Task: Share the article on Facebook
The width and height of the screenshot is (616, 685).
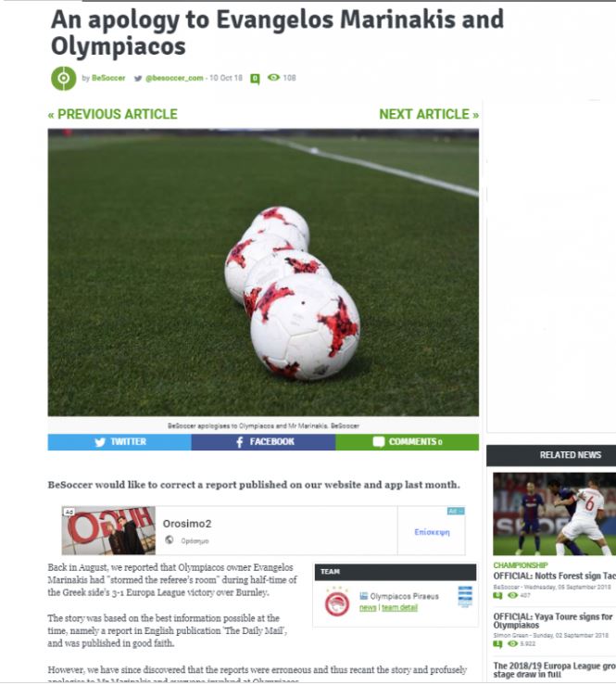Action: point(264,442)
